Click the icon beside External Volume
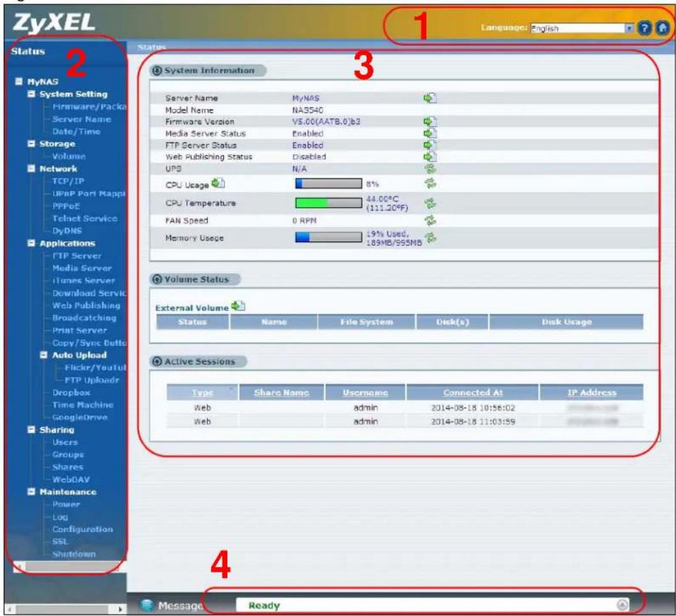Image resolution: width=676 pixels, height=616 pixels. tap(238, 306)
